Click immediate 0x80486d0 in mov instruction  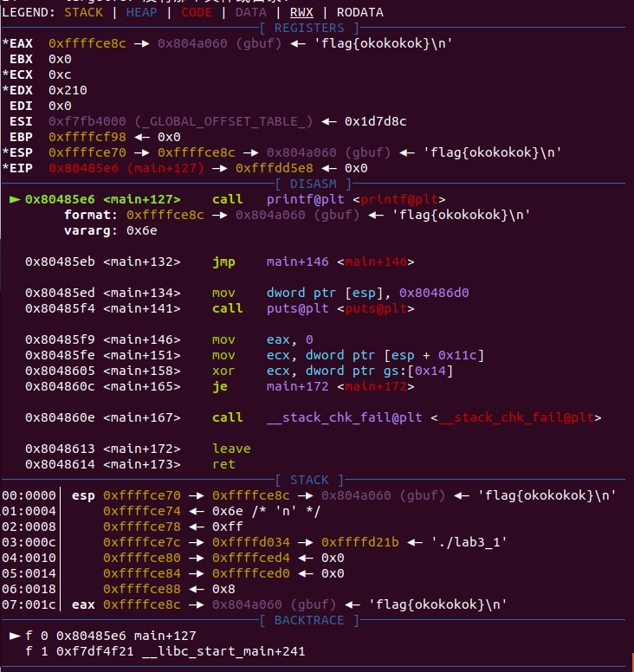[x=434, y=293]
